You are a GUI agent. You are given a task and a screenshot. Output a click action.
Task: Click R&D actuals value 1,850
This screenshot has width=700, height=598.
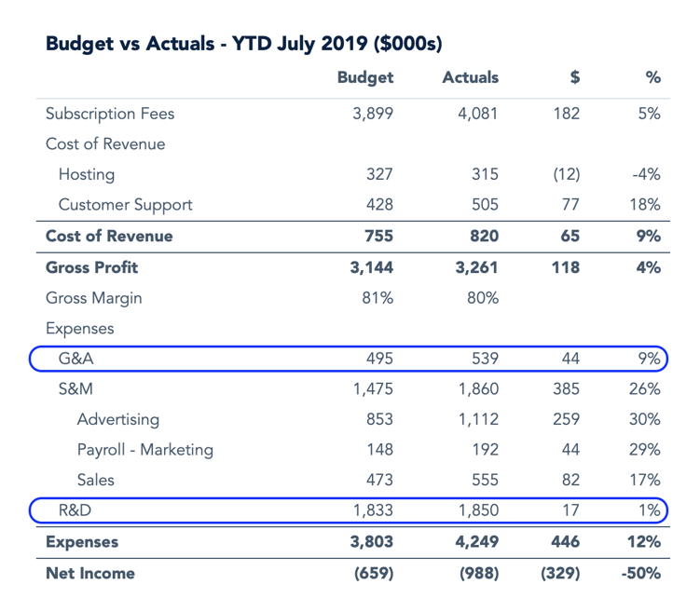pos(478,510)
